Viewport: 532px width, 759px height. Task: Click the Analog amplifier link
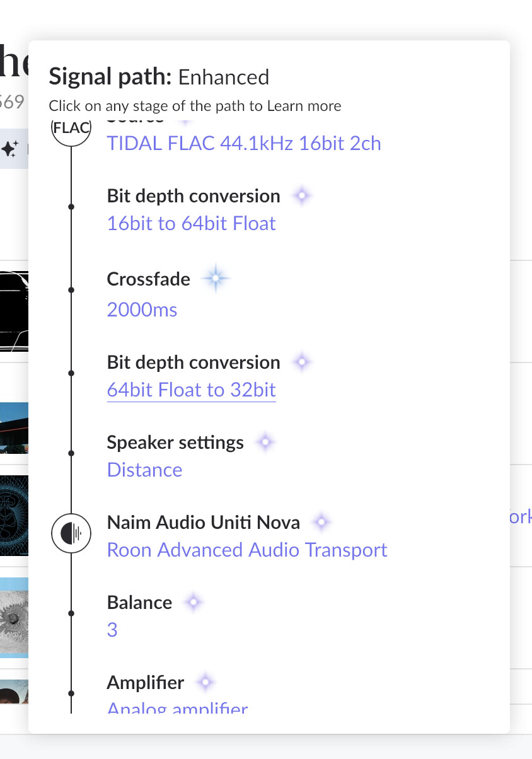pos(178,708)
